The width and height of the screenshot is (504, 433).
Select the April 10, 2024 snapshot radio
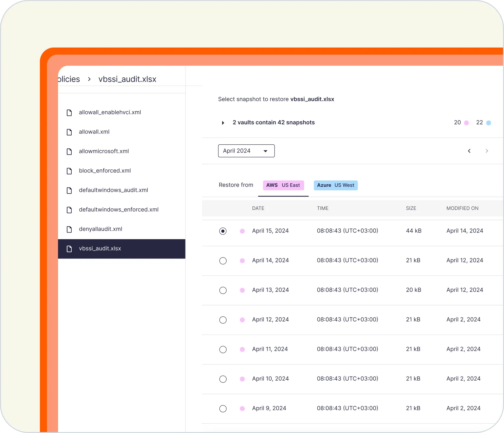223,379
